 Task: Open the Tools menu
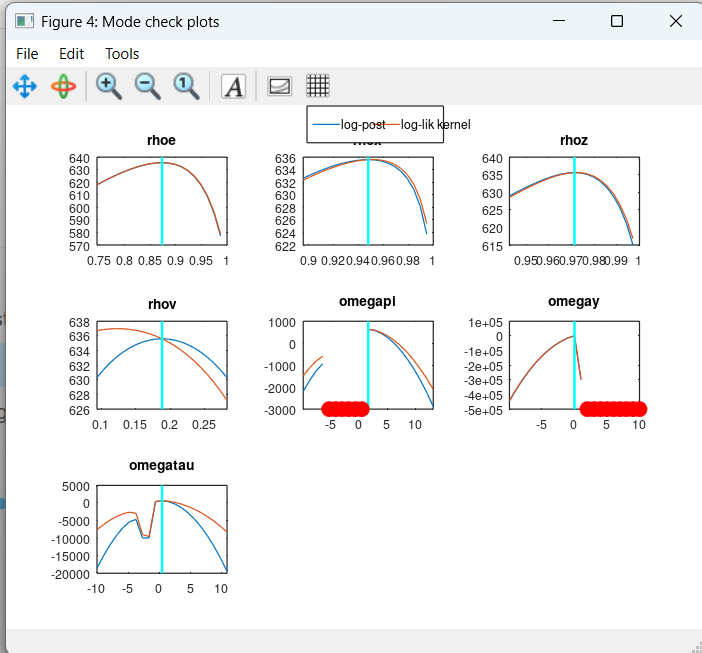pyautogui.click(x=122, y=54)
